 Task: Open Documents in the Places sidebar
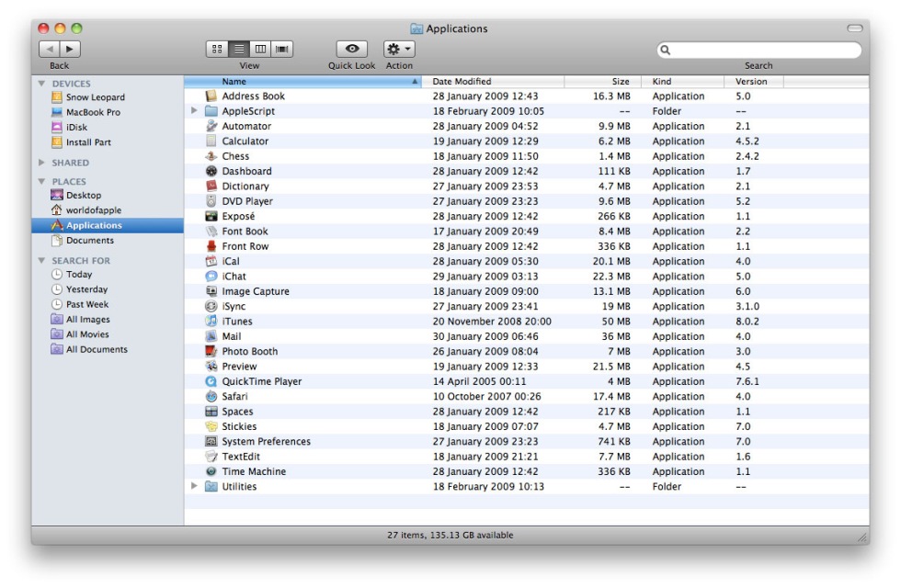89,241
